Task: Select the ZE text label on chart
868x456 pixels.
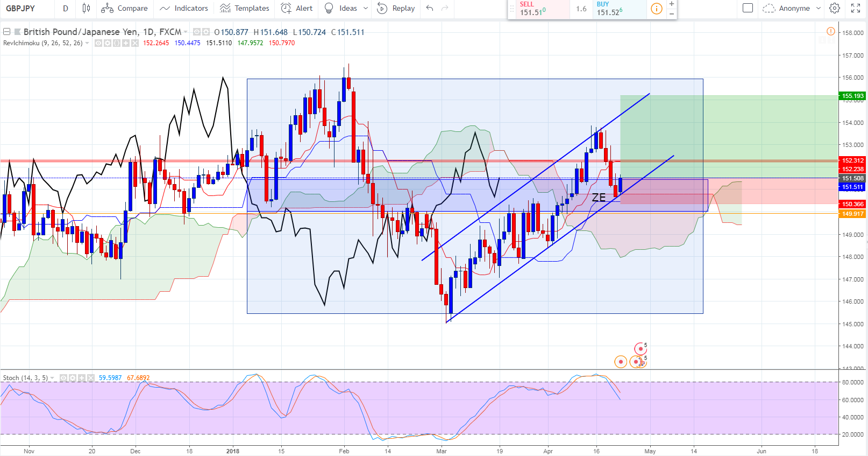Action: click(x=599, y=198)
